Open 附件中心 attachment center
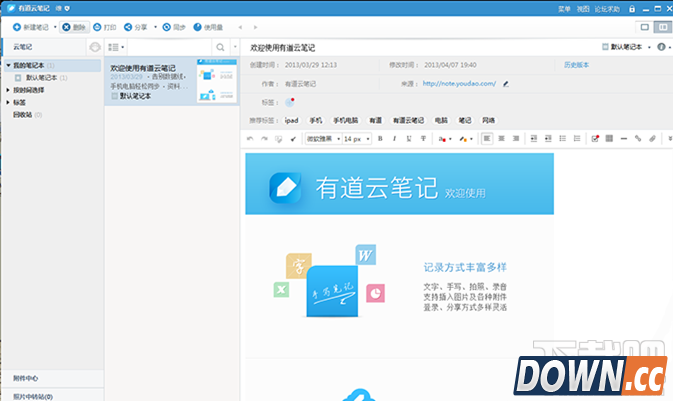This screenshot has height=401, width=673. [25, 378]
